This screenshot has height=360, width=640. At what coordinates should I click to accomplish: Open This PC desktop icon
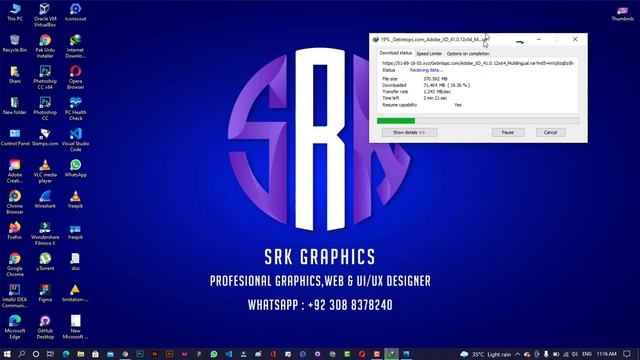[x=15, y=12]
